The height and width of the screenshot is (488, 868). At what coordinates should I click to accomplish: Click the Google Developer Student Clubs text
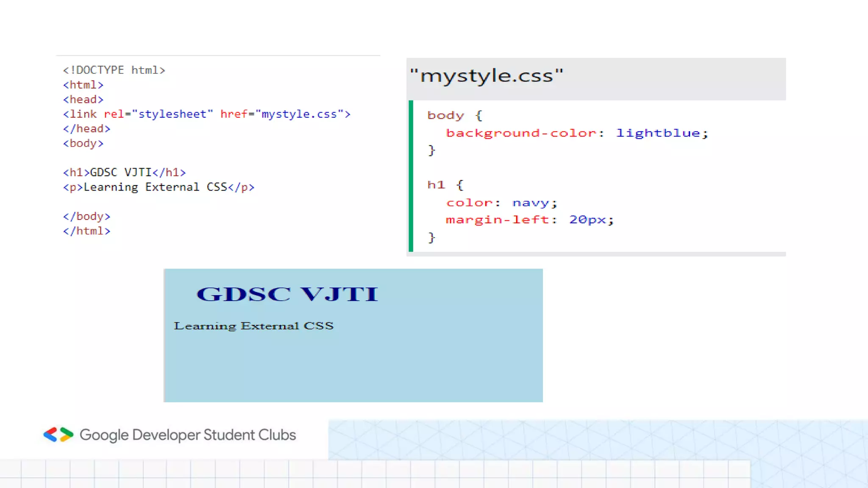(188, 435)
